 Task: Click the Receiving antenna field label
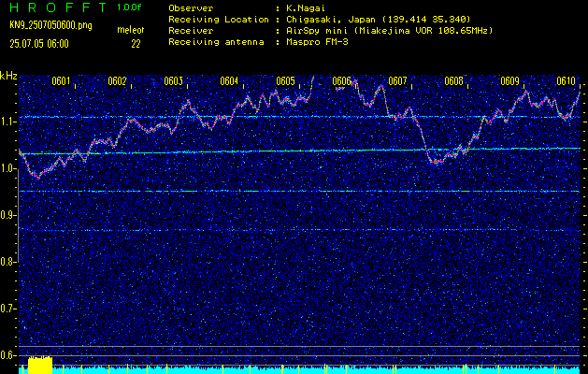(x=216, y=42)
